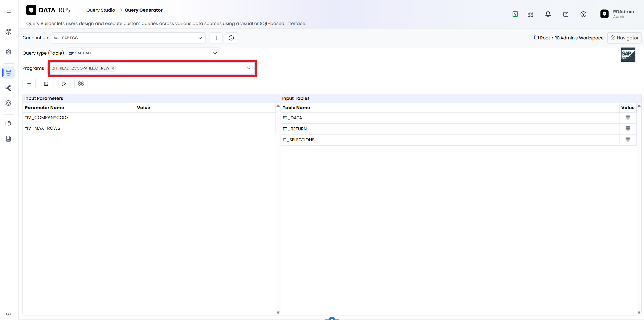Open the stacked layers sidebar icon

tap(9, 103)
